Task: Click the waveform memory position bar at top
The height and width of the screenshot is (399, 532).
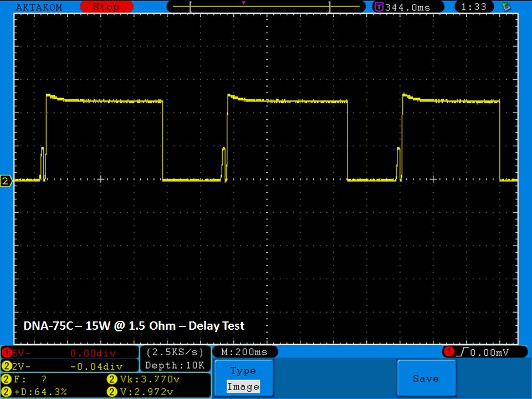Action: [x=259, y=7]
